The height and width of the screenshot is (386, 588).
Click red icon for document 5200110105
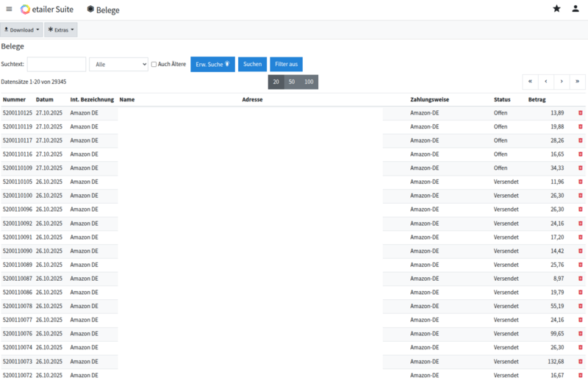pos(581,182)
